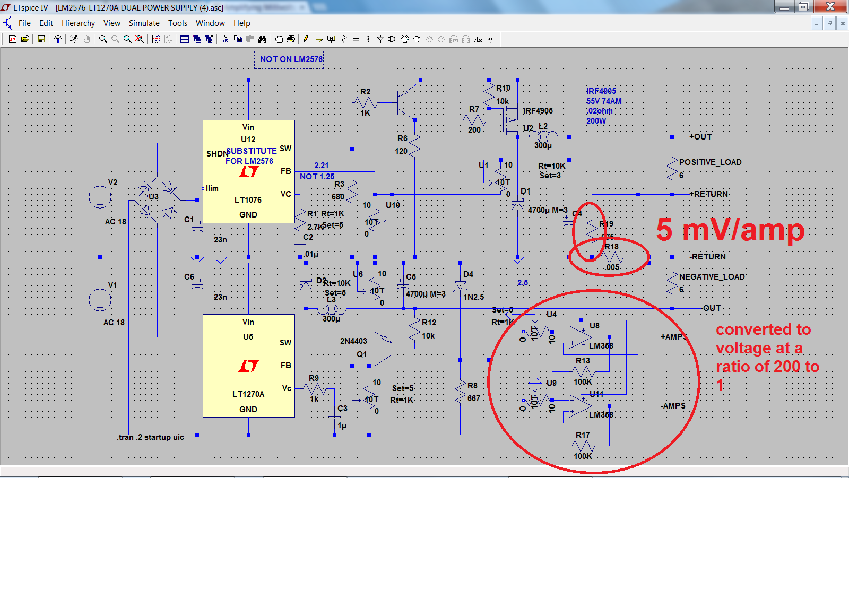
Task: Select the Draw Wire pencil tool
Action: [307, 39]
